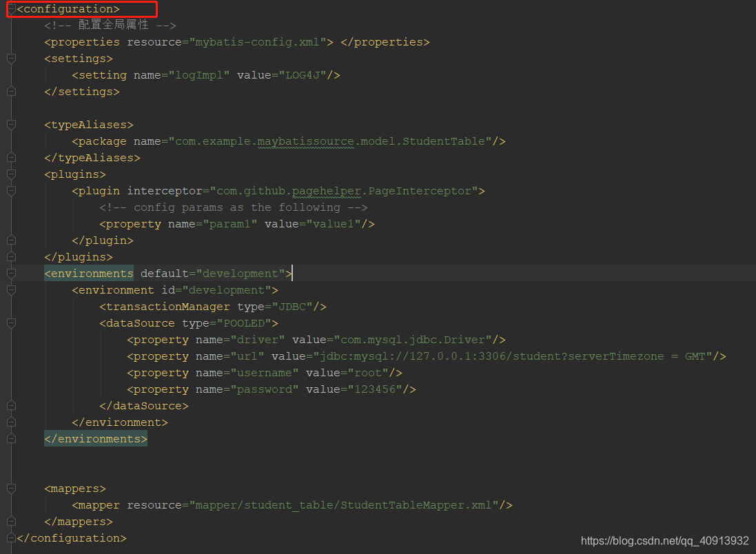Collapse the opening settings tag fold

(12, 59)
